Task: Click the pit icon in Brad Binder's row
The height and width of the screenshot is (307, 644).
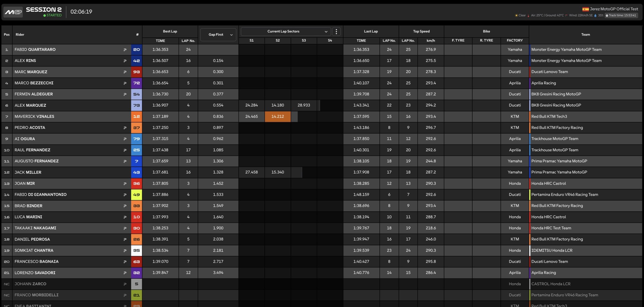Action: click(125, 206)
